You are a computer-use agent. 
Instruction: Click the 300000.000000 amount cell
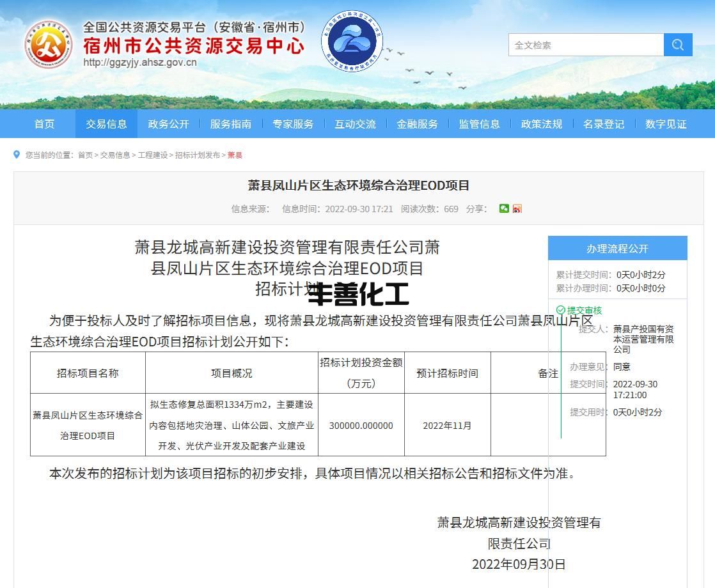point(361,425)
